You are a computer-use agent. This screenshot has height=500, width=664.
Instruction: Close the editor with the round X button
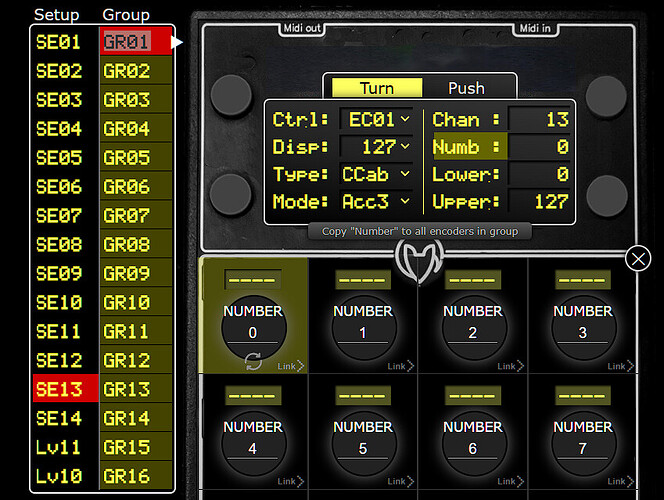click(638, 259)
